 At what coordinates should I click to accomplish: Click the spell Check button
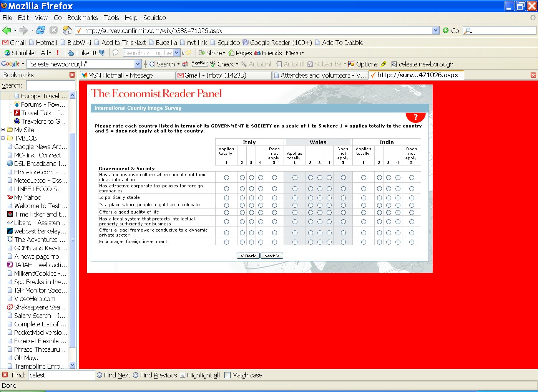tap(222, 64)
